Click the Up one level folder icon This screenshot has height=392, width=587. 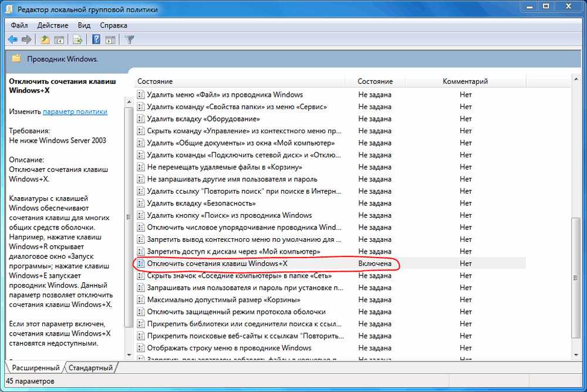coord(45,40)
